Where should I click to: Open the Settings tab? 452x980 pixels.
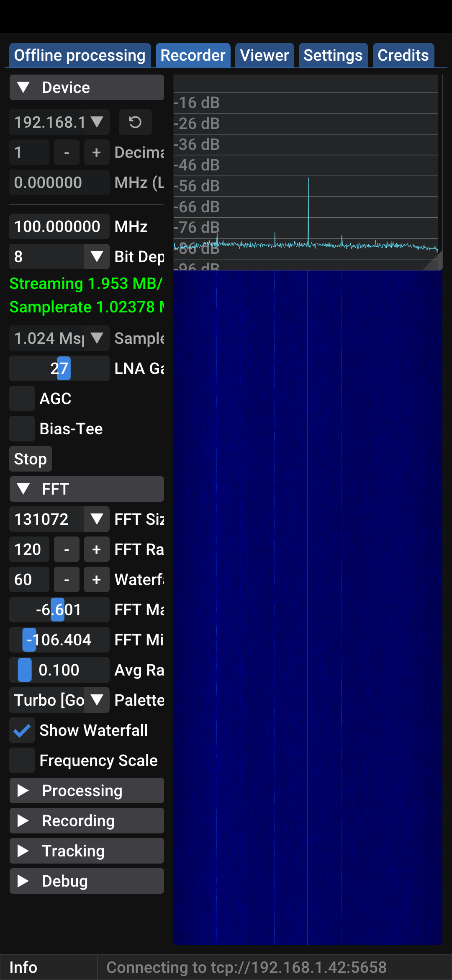click(x=333, y=55)
